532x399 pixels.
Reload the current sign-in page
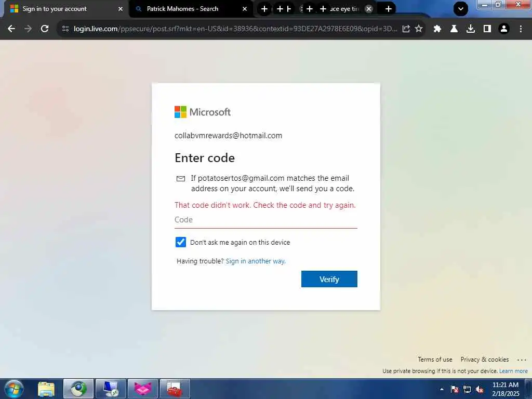(x=45, y=29)
